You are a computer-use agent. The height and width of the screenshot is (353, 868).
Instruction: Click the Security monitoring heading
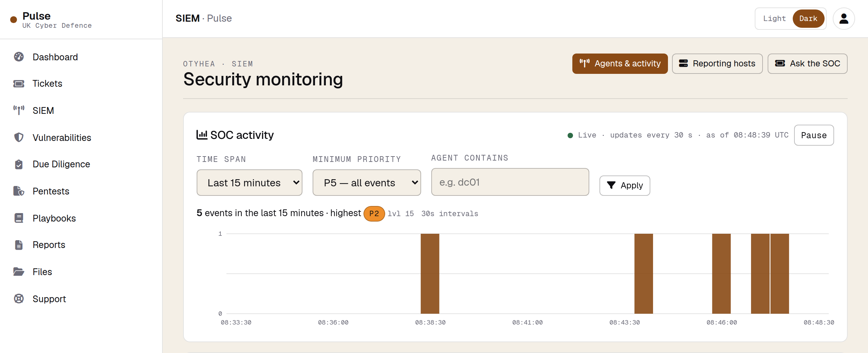[263, 79]
